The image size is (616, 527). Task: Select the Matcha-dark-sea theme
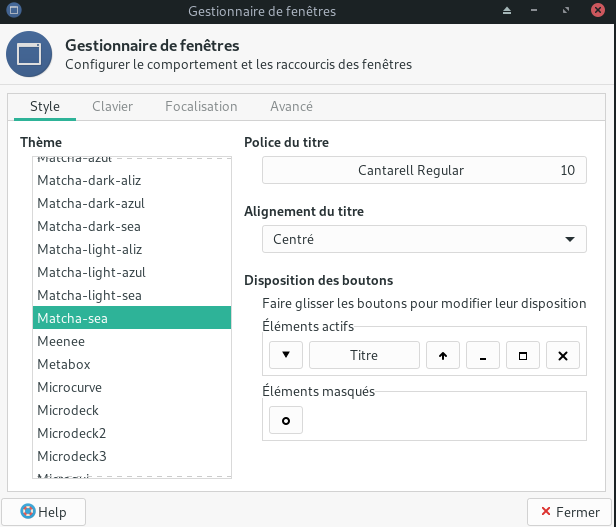coord(91,226)
